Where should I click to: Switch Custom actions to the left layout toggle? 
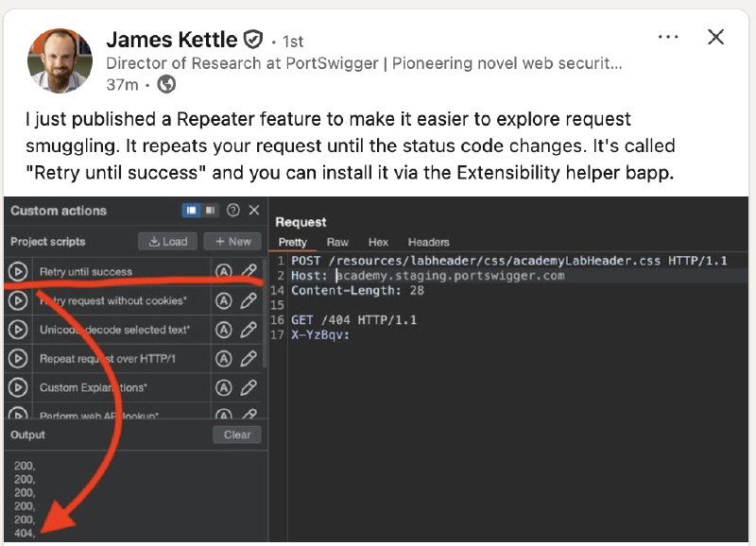click(191, 211)
